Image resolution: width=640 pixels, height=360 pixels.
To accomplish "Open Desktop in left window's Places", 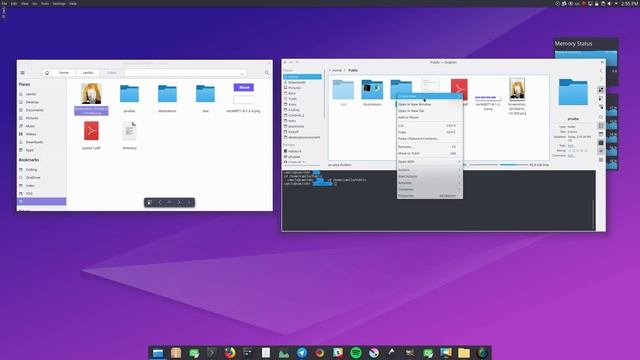I will (x=42, y=102).
